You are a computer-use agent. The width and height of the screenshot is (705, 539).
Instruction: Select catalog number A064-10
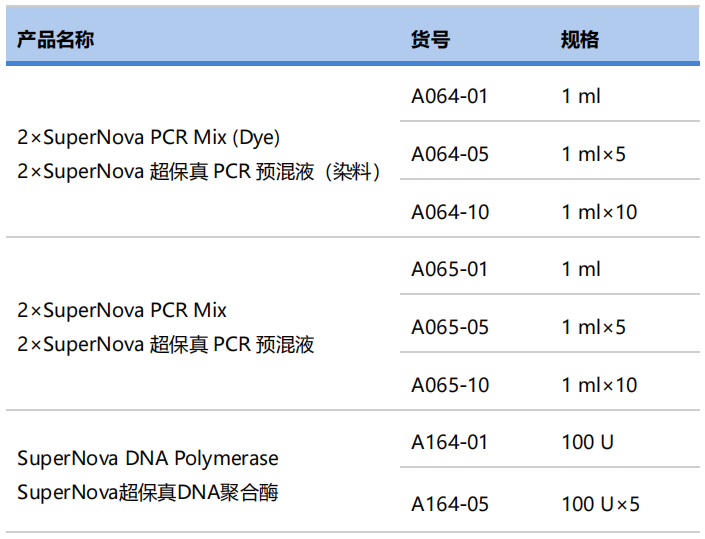click(450, 212)
